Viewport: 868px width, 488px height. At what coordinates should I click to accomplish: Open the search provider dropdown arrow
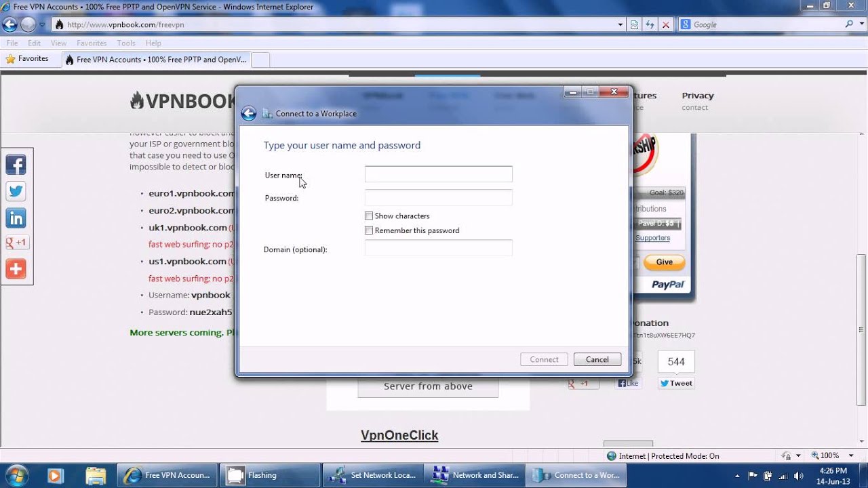(862, 24)
